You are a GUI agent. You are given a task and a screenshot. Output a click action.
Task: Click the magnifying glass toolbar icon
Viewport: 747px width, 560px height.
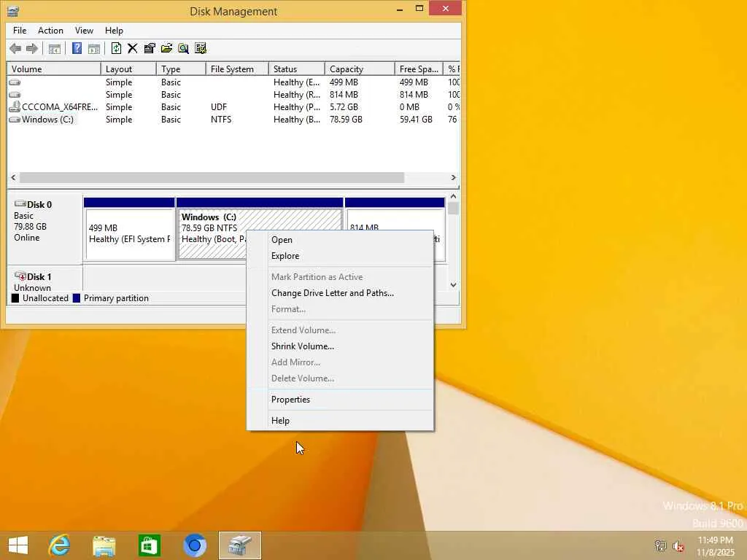click(x=183, y=49)
